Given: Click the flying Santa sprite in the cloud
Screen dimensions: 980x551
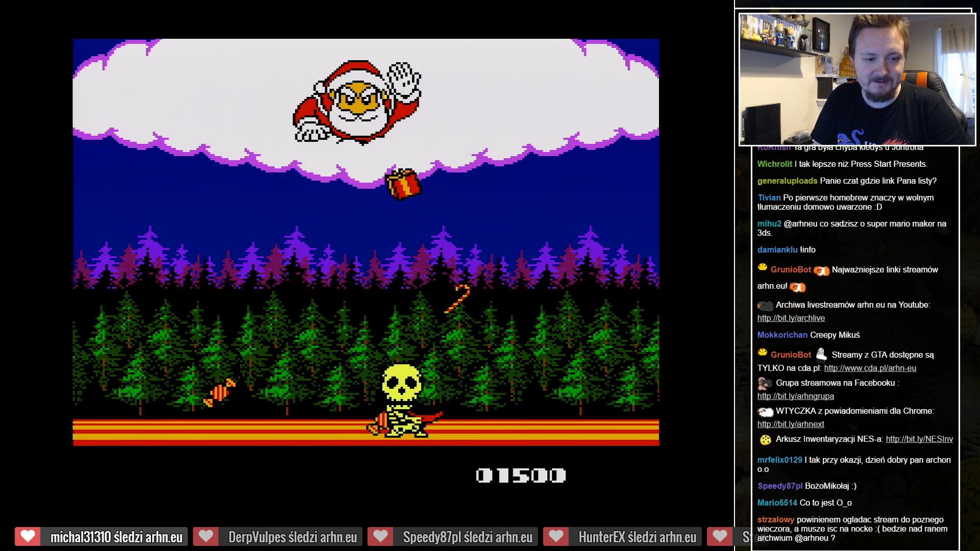Looking at the screenshot, I should [x=357, y=102].
